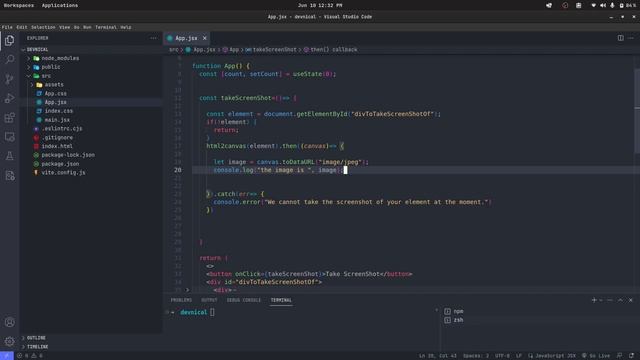The width and height of the screenshot is (640, 360).
Task: Click the volume icon in system tray
Action: (x=603, y=5)
